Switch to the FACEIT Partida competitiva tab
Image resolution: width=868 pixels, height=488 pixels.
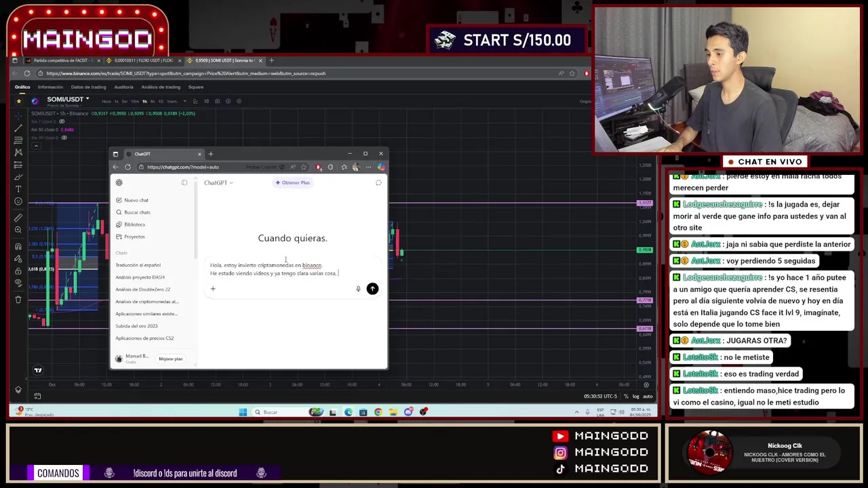[x=62, y=60]
